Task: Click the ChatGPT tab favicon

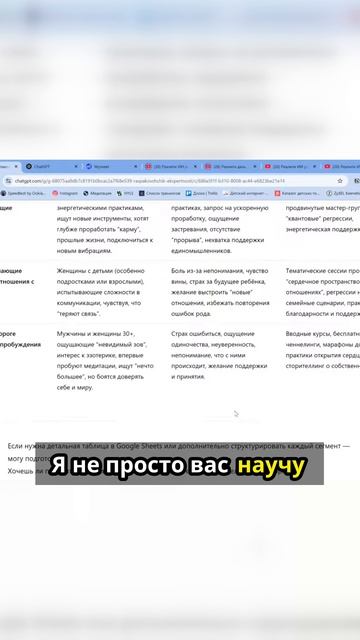Action: coord(29,167)
